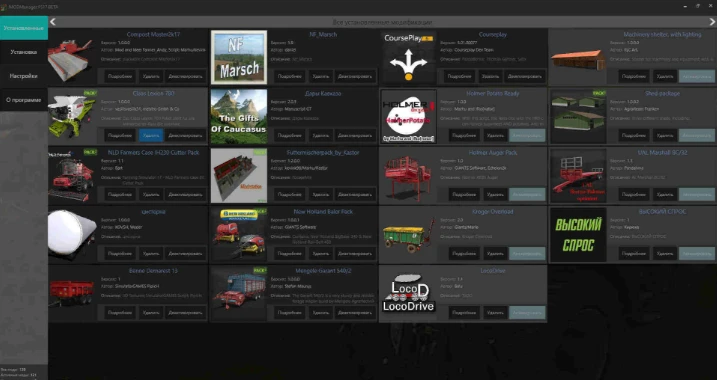Delete the Benne Demarest 15 mod
The image size is (717, 380).
(151, 312)
